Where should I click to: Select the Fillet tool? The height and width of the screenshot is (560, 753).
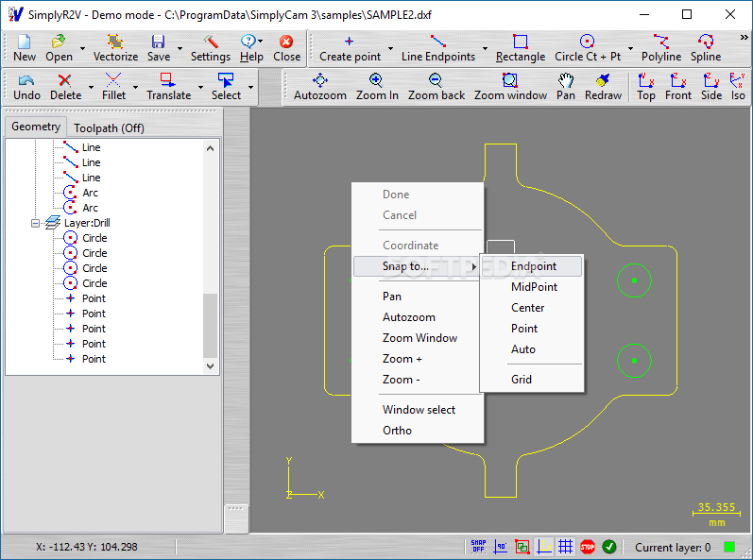(113, 86)
